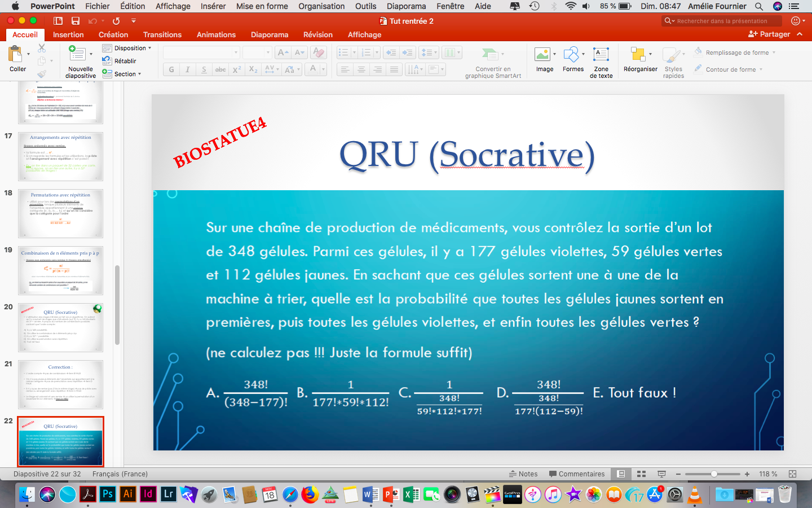812x508 pixels.
Task: Click the Save icon in title bar
Action: (75, 21)
